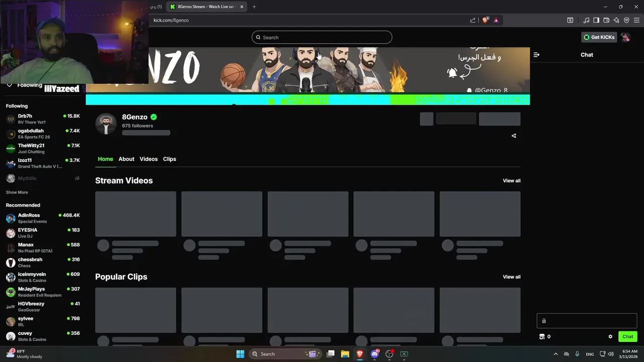Open izoz11 channel in sidebar

pos(43,163)
